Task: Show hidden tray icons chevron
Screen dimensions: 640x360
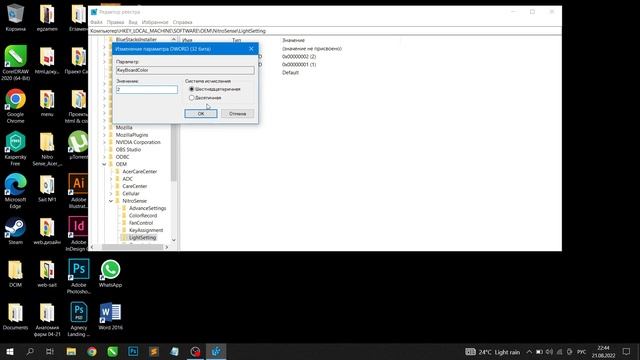Action: click(x=529, y=351)
